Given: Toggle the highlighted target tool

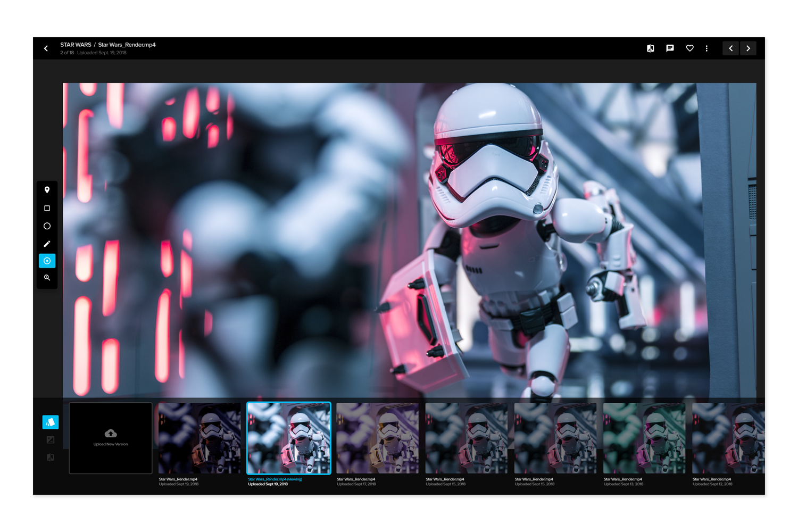Looking at the screenshot, I should pos(47,261).
